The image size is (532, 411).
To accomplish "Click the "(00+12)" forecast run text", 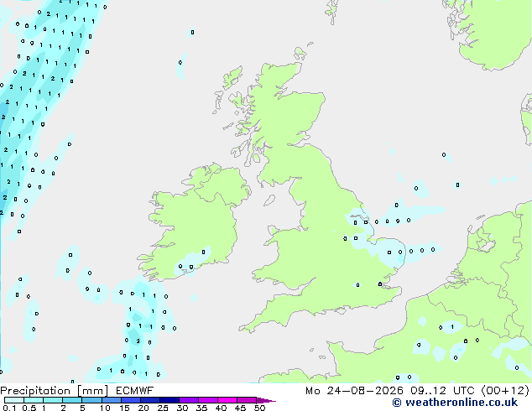I will [505, 391].
